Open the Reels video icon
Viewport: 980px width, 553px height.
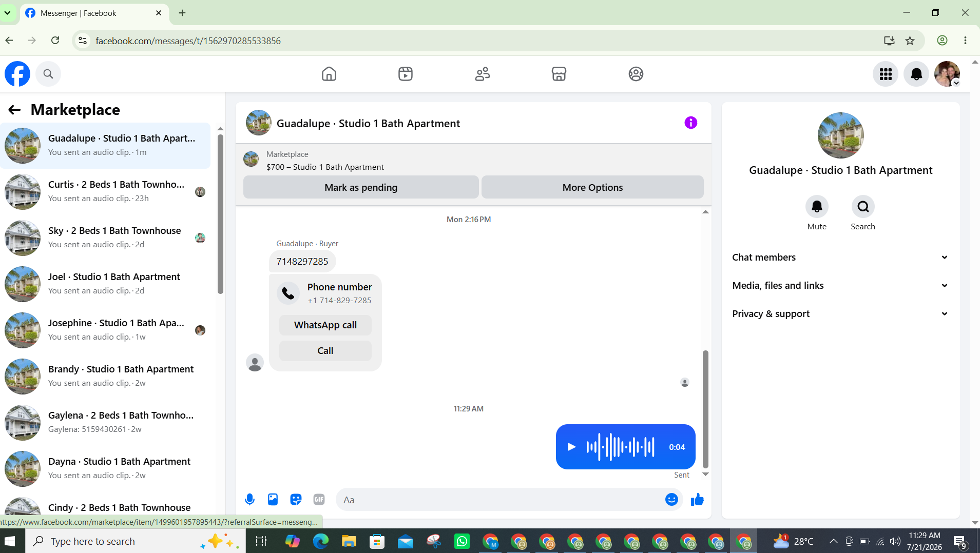[x=406, y=74]
